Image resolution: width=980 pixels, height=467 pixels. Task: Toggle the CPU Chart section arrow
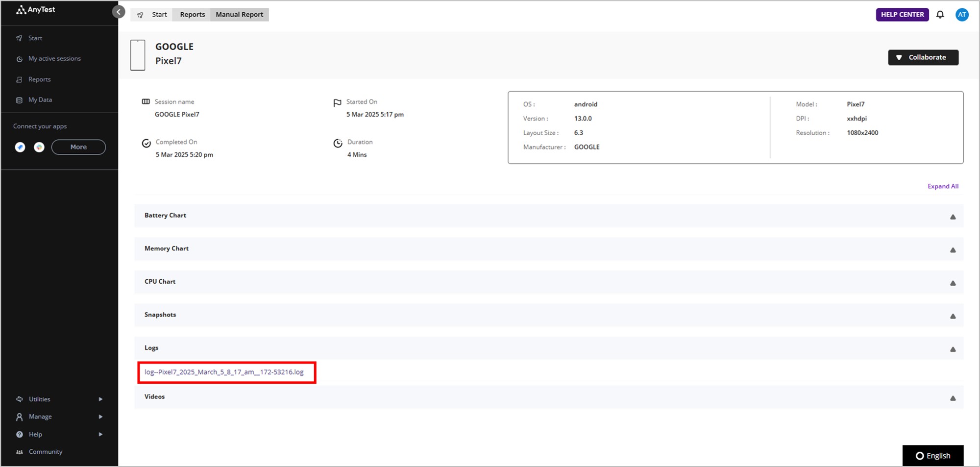pos(953,283)
